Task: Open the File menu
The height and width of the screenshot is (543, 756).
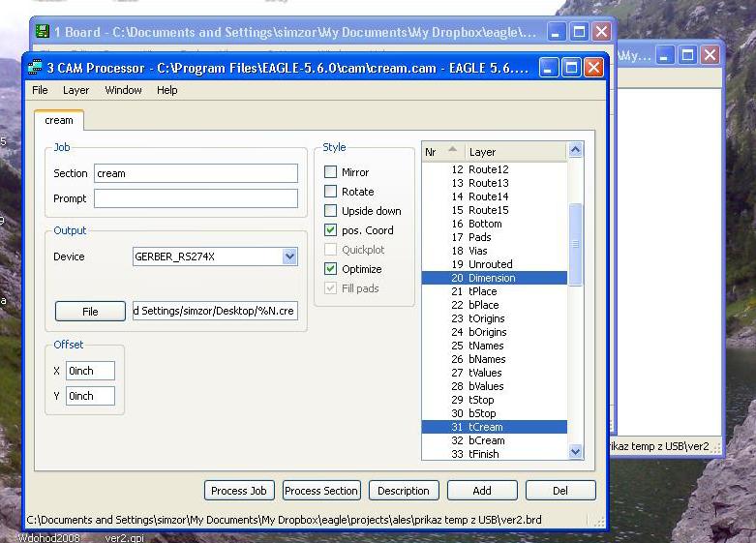Action: 40,90
